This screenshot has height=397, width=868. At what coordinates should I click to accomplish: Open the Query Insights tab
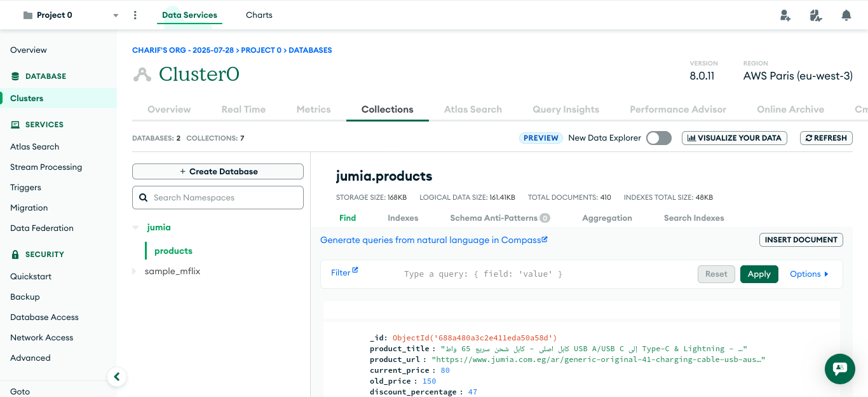pos(566,109)
